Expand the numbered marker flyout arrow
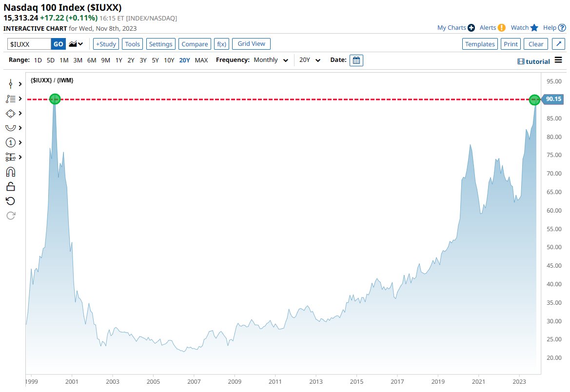The width and height of the screenshot is (570, 392). click(x=20, y=142)
